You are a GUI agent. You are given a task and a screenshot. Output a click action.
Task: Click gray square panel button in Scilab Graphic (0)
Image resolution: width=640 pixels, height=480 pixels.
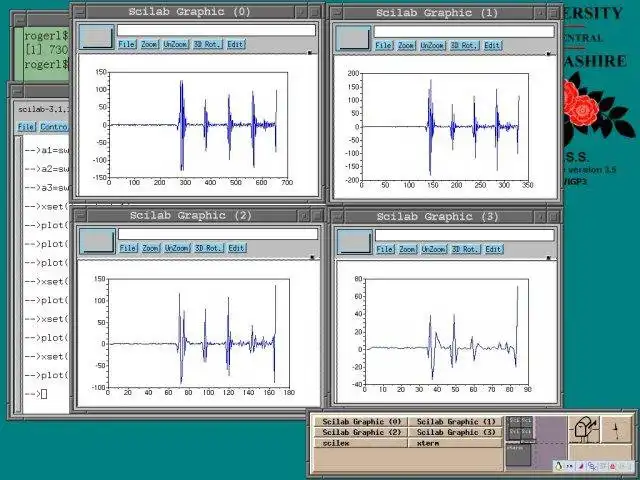(96, 37)
